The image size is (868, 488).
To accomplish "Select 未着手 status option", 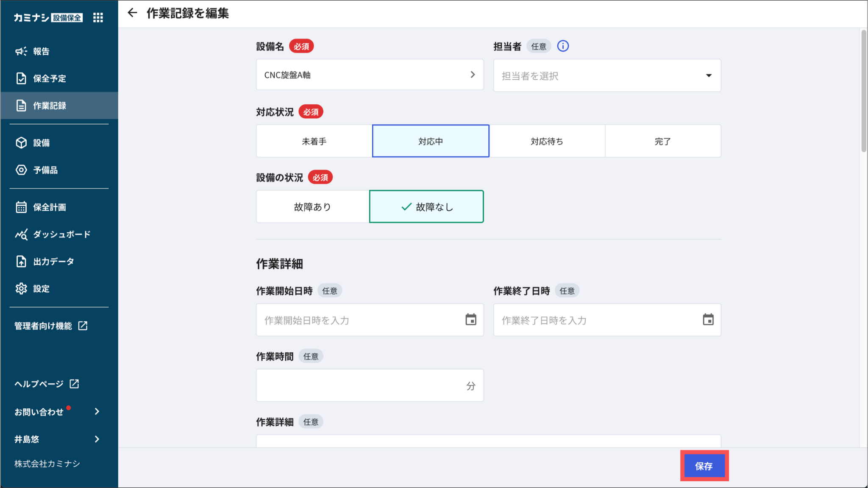I will (x=314, y=141).
